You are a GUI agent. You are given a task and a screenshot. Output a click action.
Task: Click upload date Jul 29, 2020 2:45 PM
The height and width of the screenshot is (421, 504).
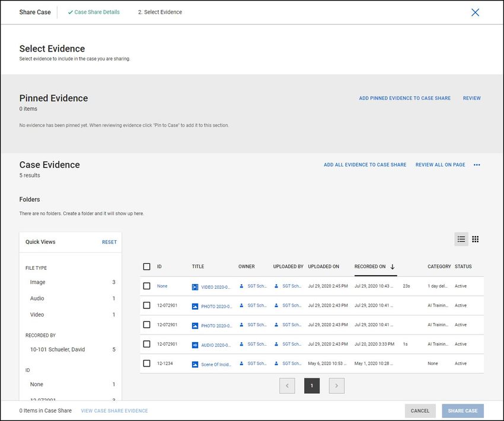tap(328, 286)
